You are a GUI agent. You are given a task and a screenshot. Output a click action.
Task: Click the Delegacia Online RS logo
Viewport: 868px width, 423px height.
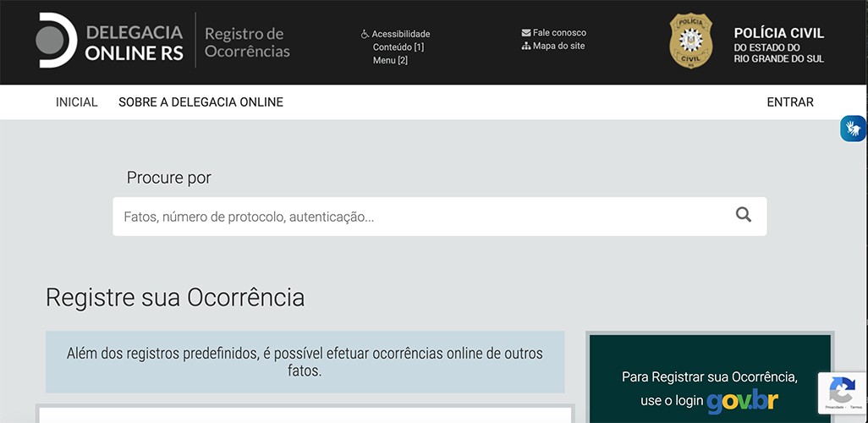tap(110, 41)
